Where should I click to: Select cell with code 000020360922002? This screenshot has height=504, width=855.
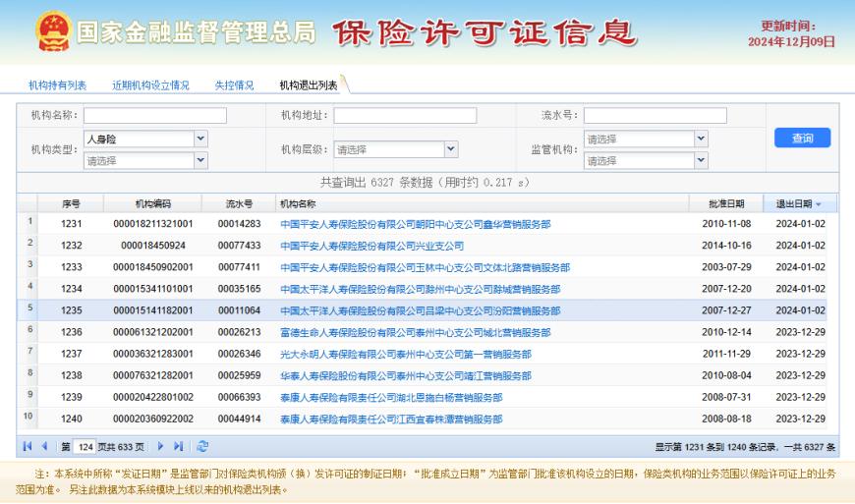click(153, 419)
